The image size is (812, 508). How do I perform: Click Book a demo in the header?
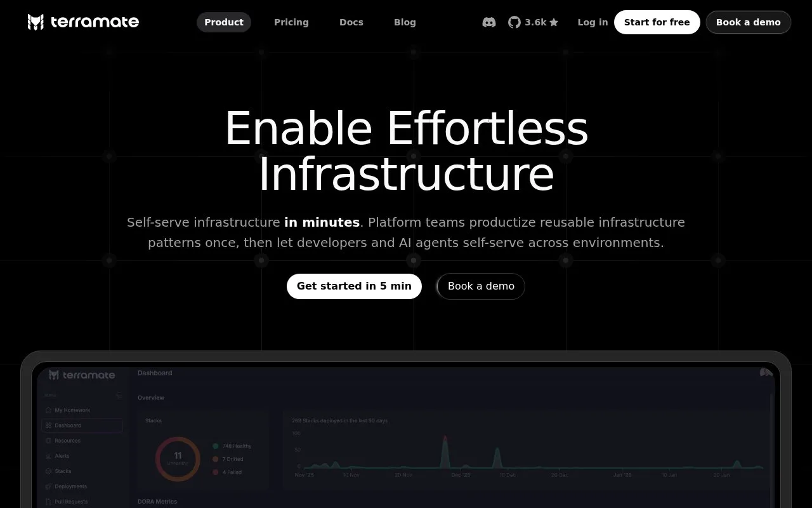(749, 22)
